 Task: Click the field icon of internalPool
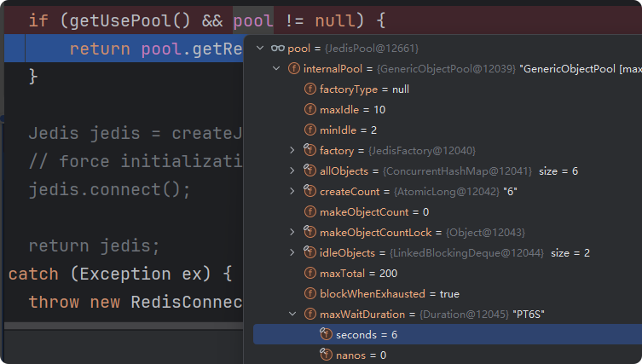point(293,68)
